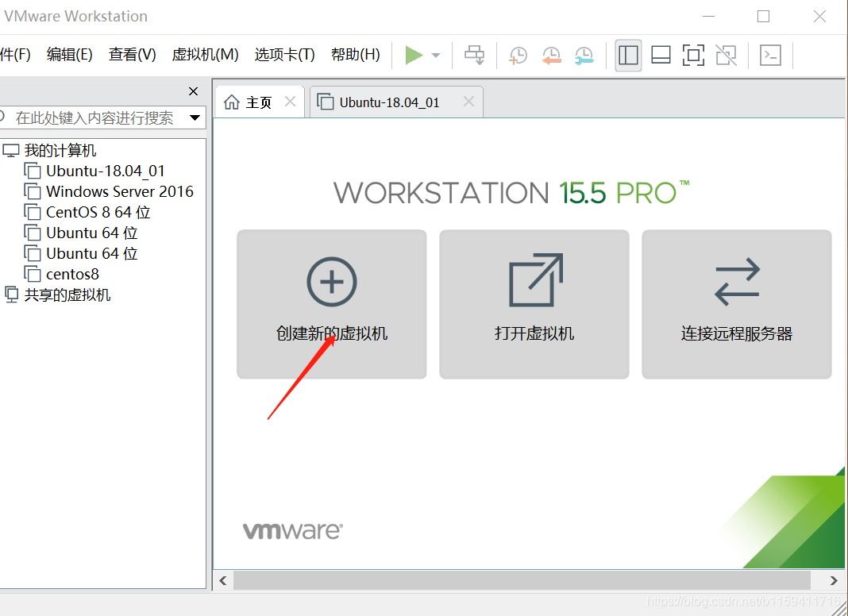Open the 查看(V) menu
This screenshot has width=848, height=616.
click(x=132, y=55)
